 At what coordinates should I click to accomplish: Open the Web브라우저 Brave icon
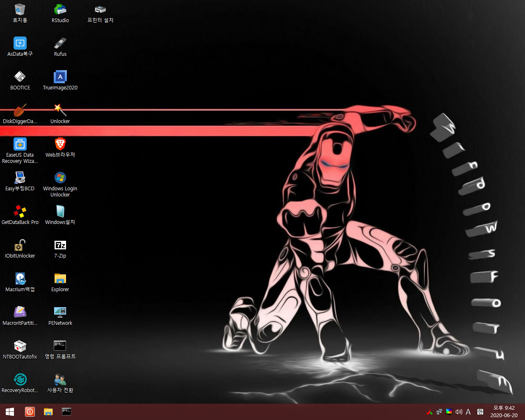(60, 148)
